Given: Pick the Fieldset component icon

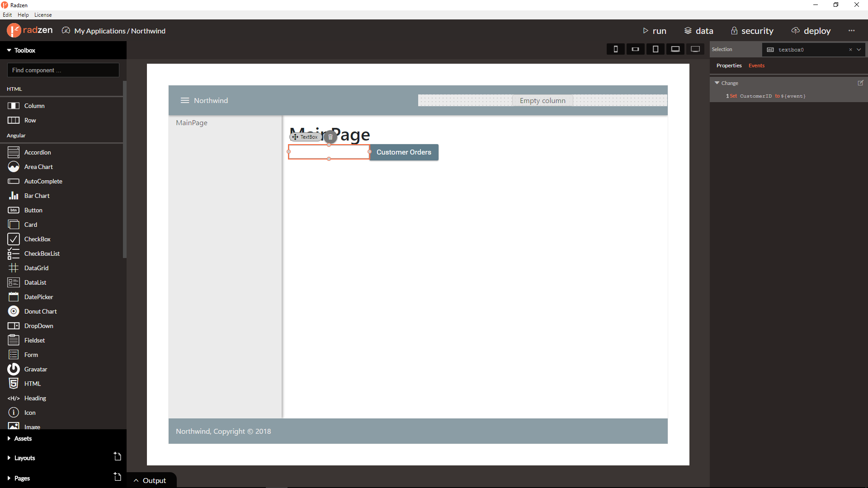Looking at the screenshot, I should (14, 340).
